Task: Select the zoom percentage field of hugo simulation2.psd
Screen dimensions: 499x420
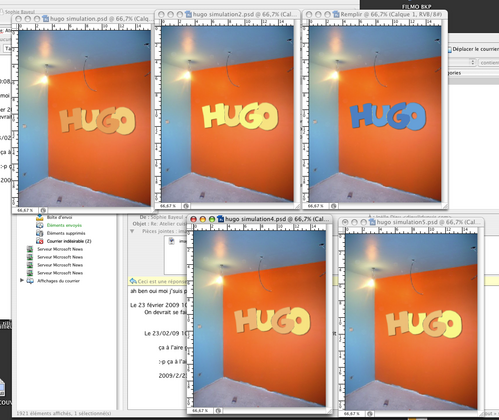Action: coord(167,206)
